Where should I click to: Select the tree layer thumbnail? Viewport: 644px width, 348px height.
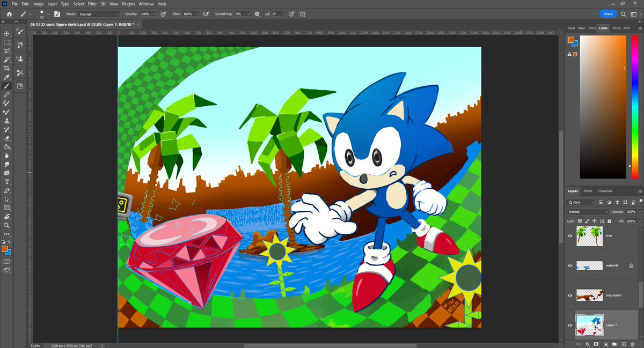tap(590, 235)
